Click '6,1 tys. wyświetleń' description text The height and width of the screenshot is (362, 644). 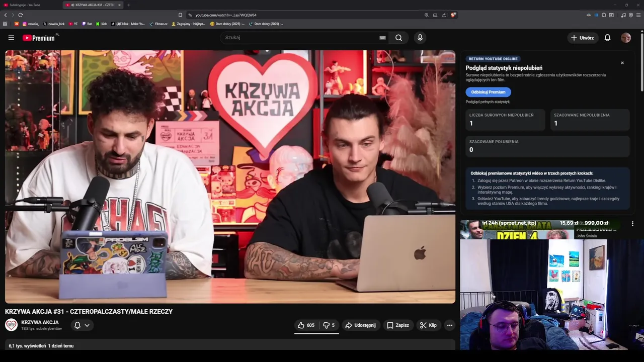point(27,346)
